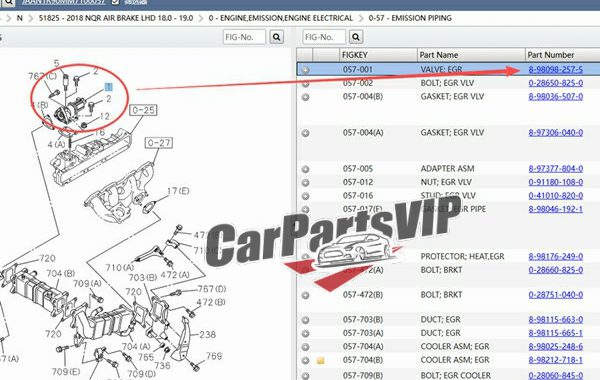Image resolution: width=600 pixels, height=380 pixels.
Task: Open breadcrumb 0 - ENGINE,EMISSION,ENGINE ELECTRICAL
Action: coord(281,18)
